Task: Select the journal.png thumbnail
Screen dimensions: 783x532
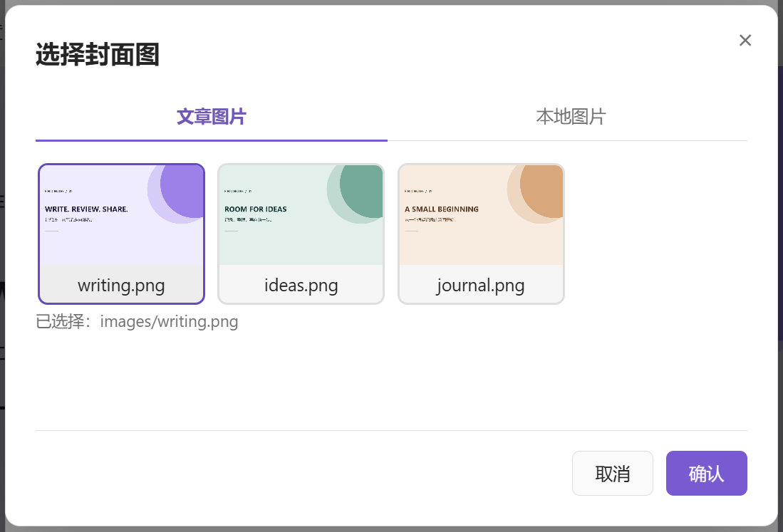Action: click(481, 234)
